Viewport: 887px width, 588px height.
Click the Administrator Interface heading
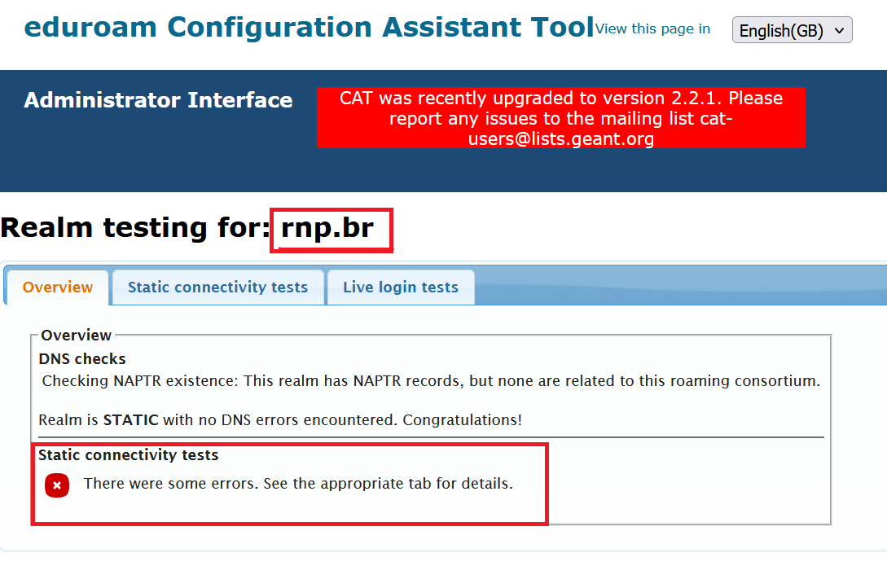158,100
